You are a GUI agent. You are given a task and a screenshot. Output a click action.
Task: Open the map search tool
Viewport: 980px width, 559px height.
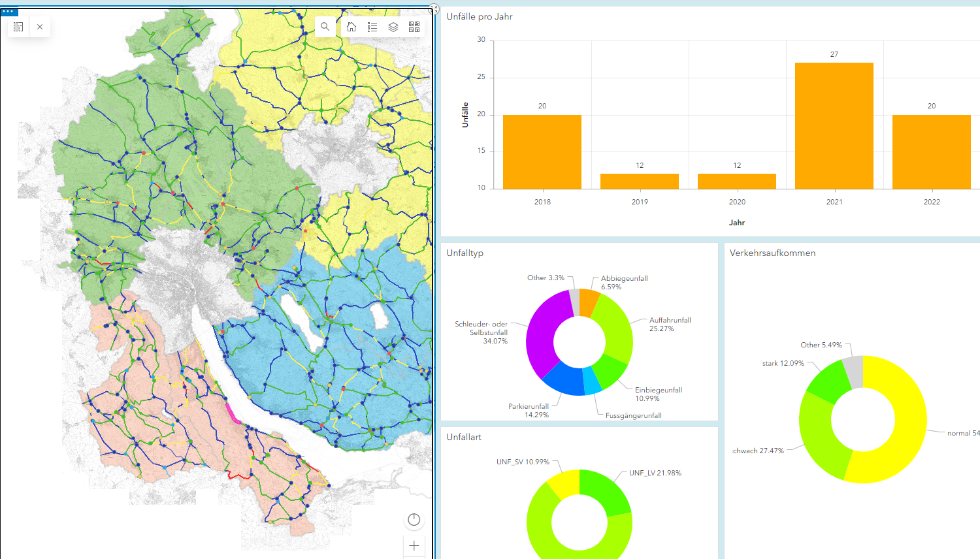pos(325,27)
